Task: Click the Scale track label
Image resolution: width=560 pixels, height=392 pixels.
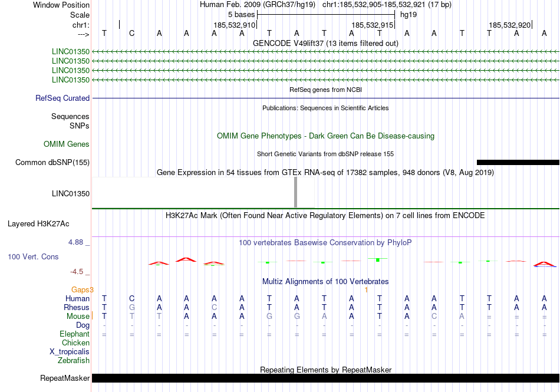Action: point(80,15)
